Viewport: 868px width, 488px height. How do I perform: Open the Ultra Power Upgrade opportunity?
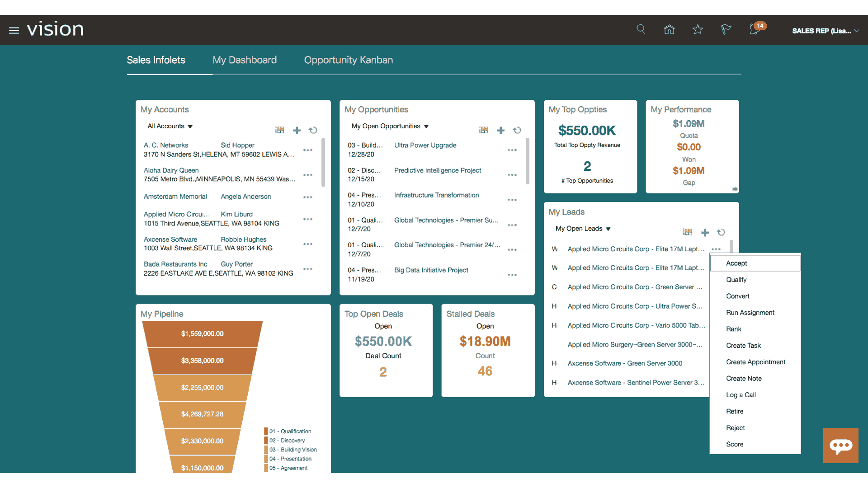tap(425, 145)
